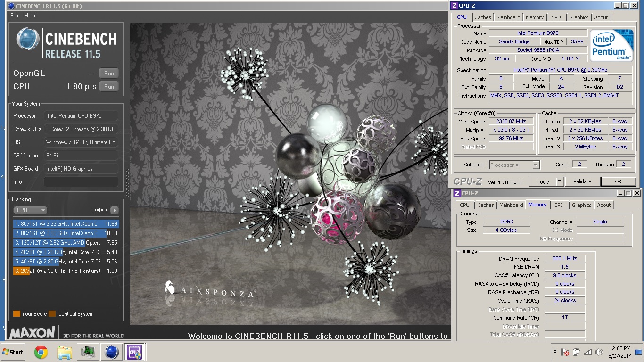The image size is (644, 362).
Task: Switch to Mainboard tab in lower CPU-Z
Action: 511,205
